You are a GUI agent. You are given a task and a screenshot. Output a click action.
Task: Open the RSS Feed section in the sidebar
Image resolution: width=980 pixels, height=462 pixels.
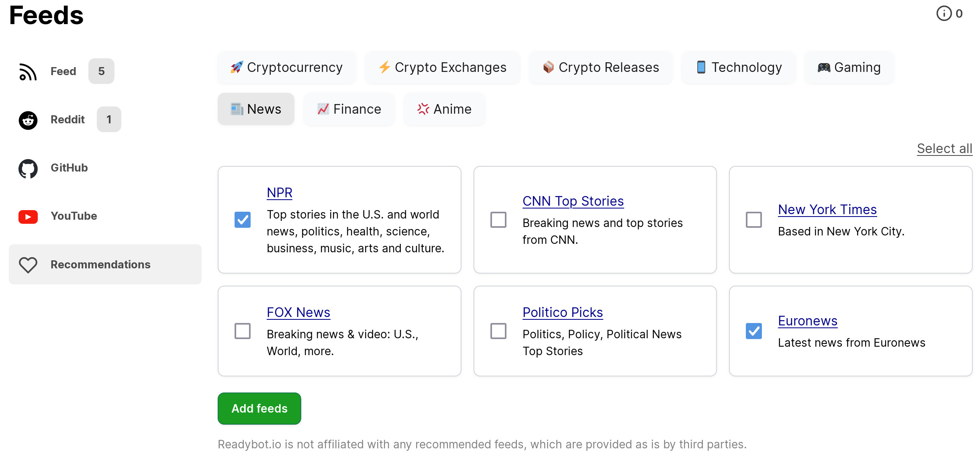click(x=28, y=71)
